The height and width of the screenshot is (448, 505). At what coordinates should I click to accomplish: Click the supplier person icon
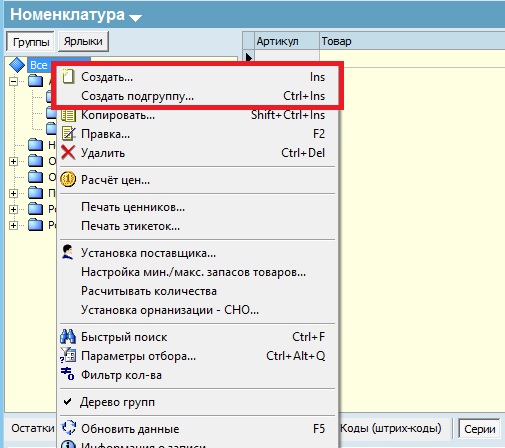[68, 252]
